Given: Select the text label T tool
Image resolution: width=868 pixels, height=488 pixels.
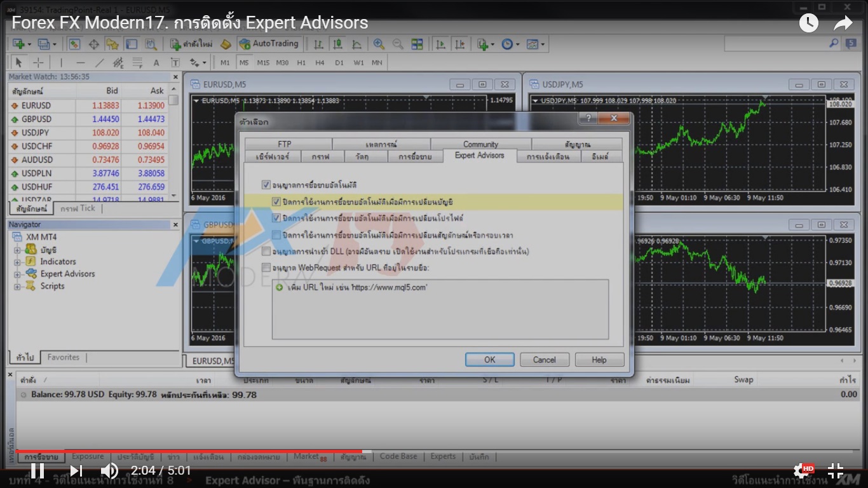Looking at the screenshot, I should pyautogui.click(x=175, y=62).
